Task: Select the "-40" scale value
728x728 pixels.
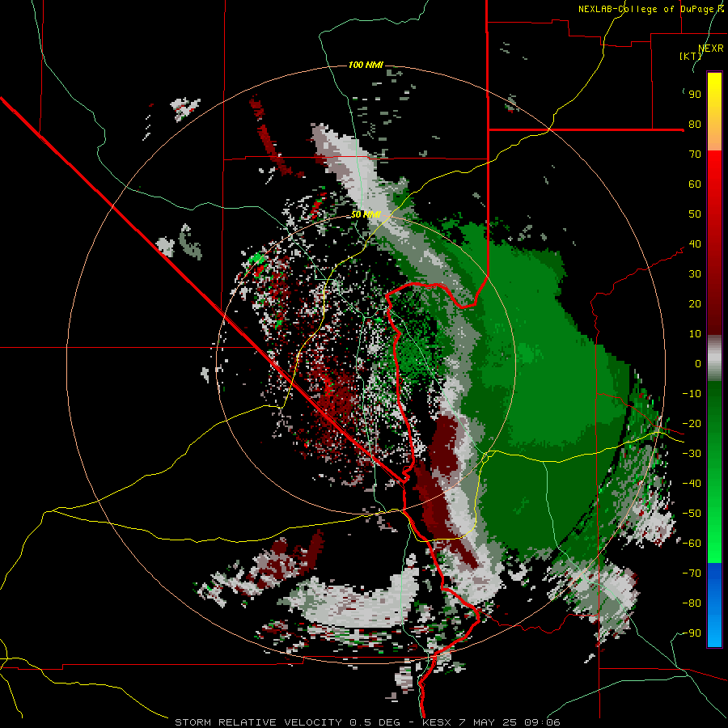Action: point(692,484)
